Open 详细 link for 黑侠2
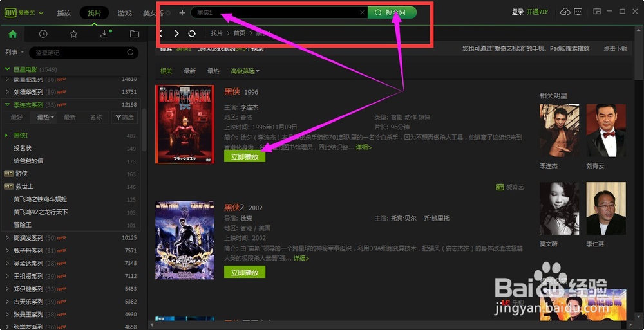 [301, 258]
